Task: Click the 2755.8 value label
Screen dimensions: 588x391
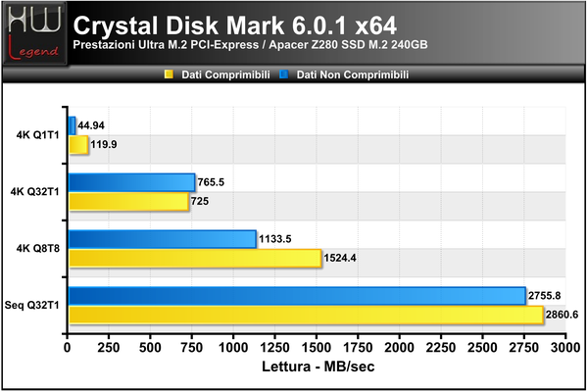Action: [x=544, y=296]
